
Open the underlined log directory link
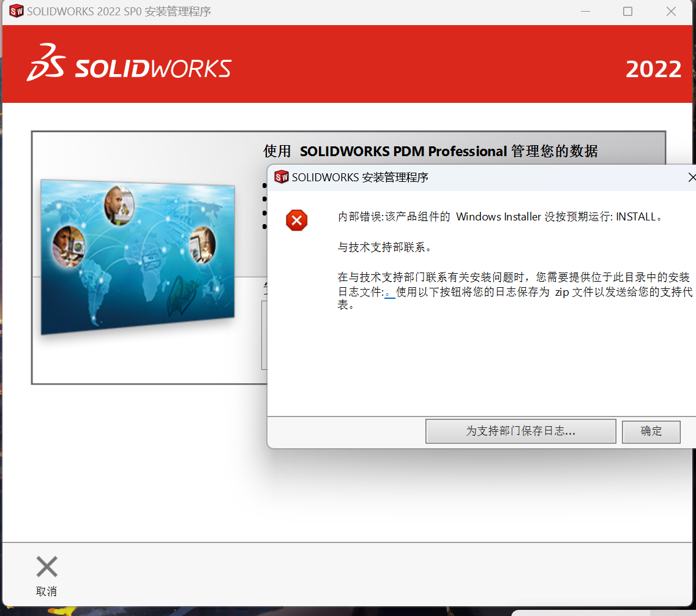point(389,293)
